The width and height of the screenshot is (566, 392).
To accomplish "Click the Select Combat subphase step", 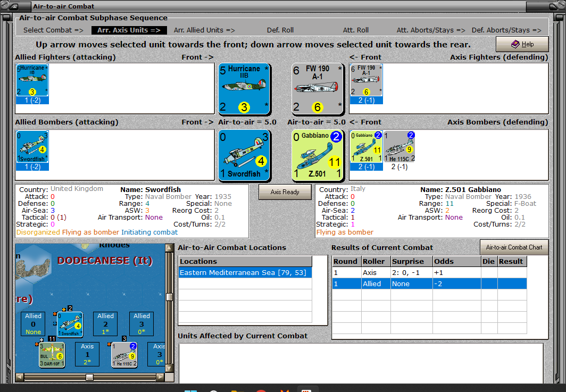I will [x=53, y=30].
